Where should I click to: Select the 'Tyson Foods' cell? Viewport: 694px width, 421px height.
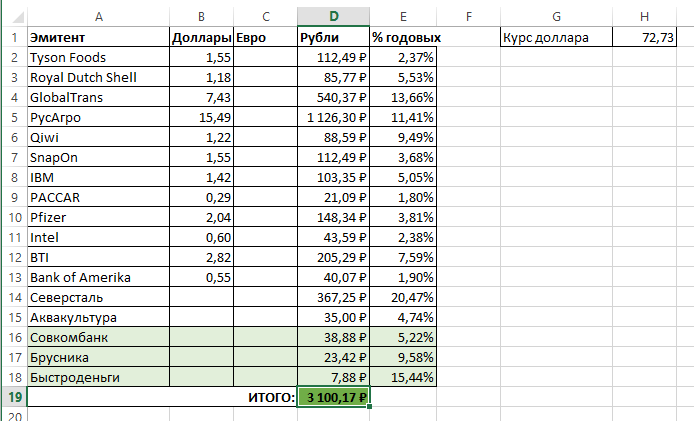98,57
